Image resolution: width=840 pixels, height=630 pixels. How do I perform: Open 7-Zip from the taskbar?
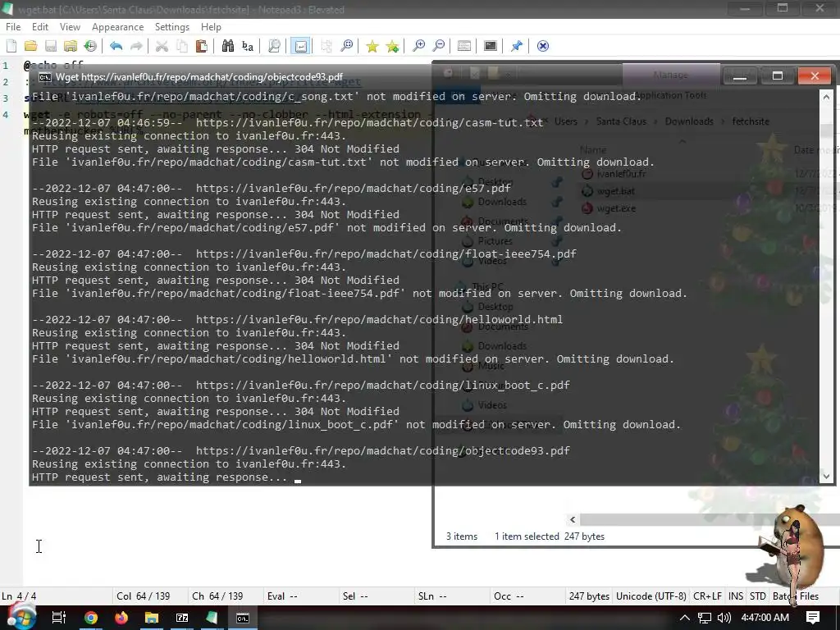pyautogui.click(x=182, y=618)
